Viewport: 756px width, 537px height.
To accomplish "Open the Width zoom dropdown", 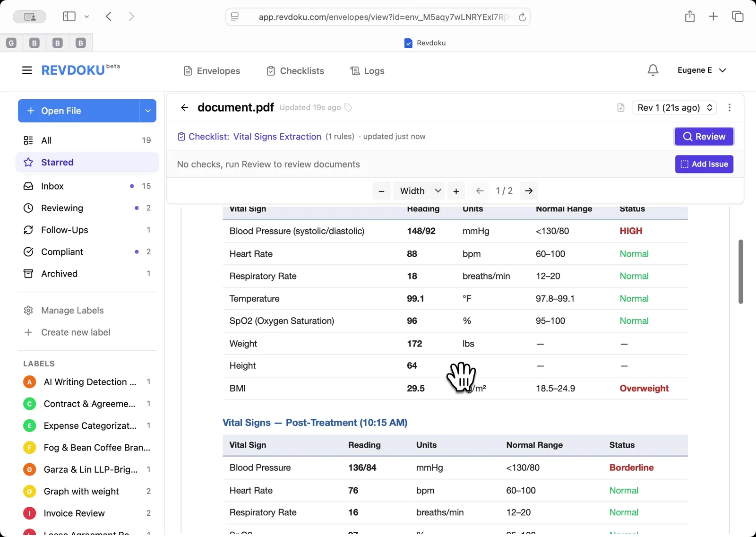I will tap(420, 191).
